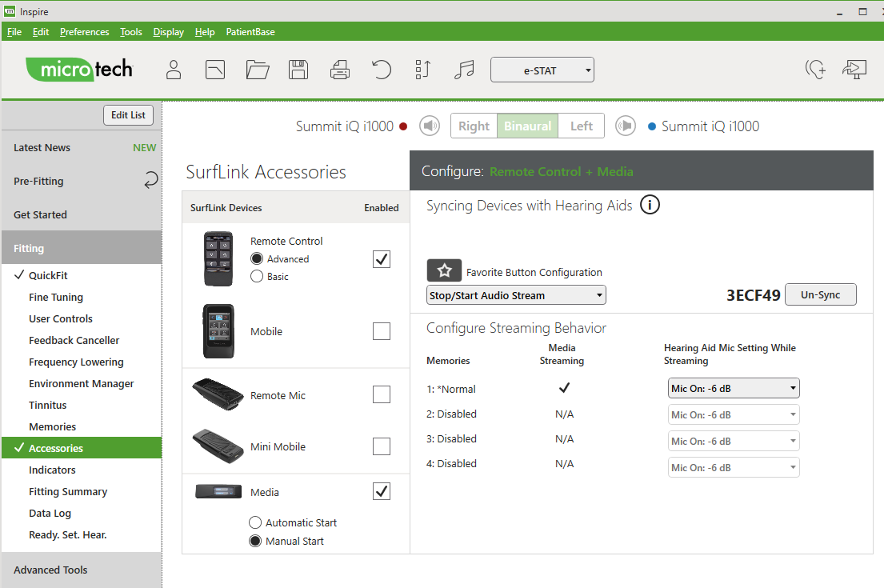Image resolution: width=884 pixels, height=588 pixels.
Task: Mute the left hearing aid speaker icon
Action: (x=626, y=126)
